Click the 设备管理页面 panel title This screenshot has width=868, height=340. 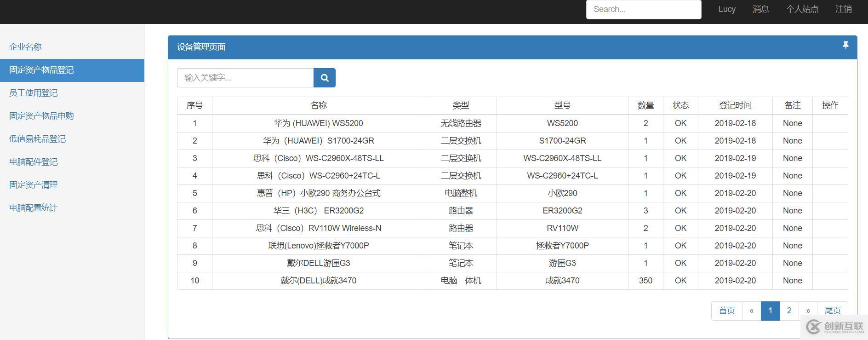coord(201,47)
